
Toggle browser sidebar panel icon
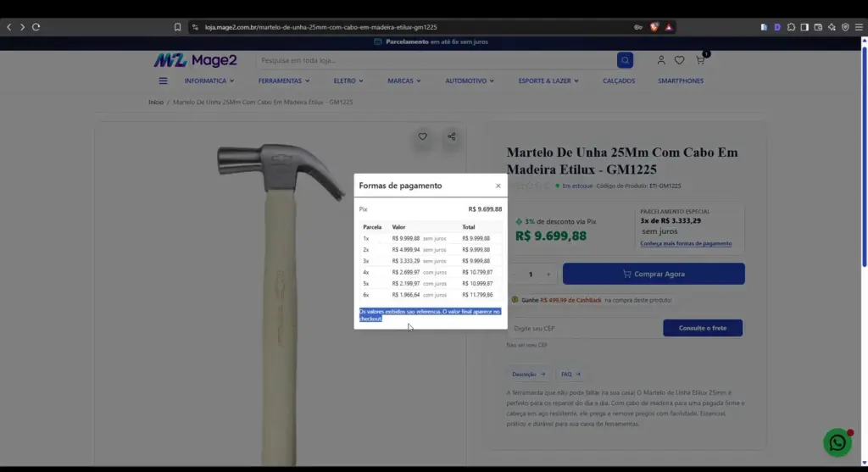[804, 26]
